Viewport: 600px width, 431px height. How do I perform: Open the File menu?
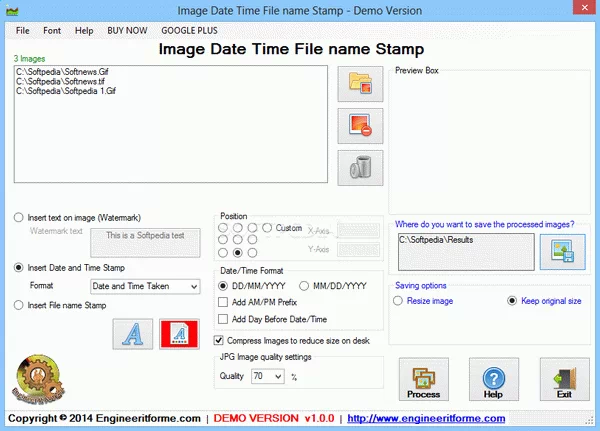23,31
